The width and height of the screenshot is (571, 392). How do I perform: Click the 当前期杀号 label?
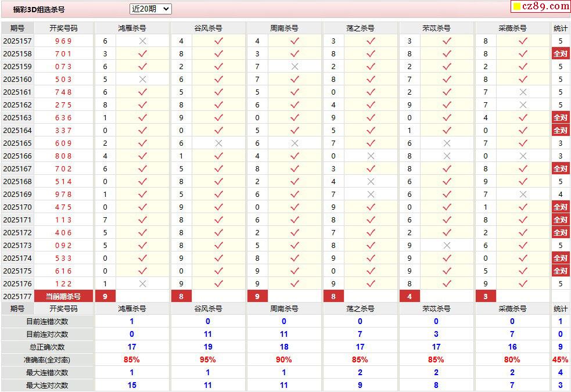[64, 296]
